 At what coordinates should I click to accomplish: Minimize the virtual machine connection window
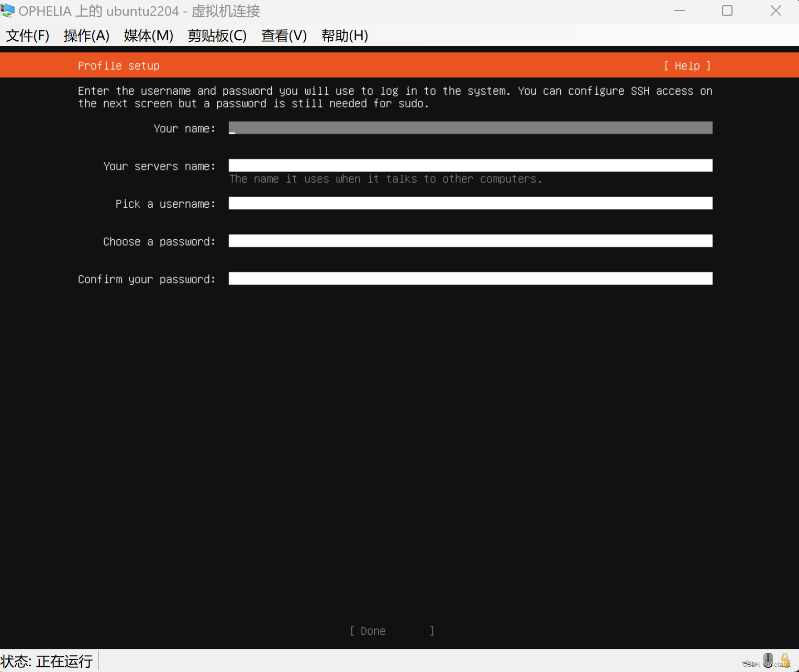[680, 10]
